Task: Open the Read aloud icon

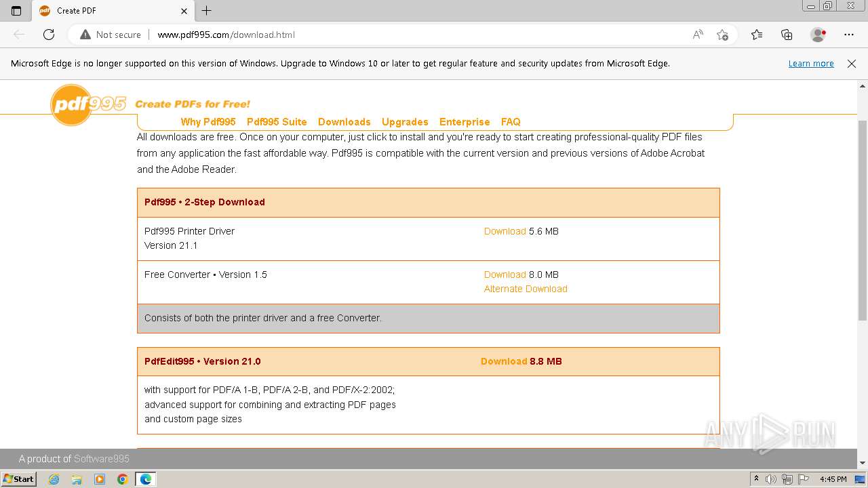Action: click(x=698, y=35)
